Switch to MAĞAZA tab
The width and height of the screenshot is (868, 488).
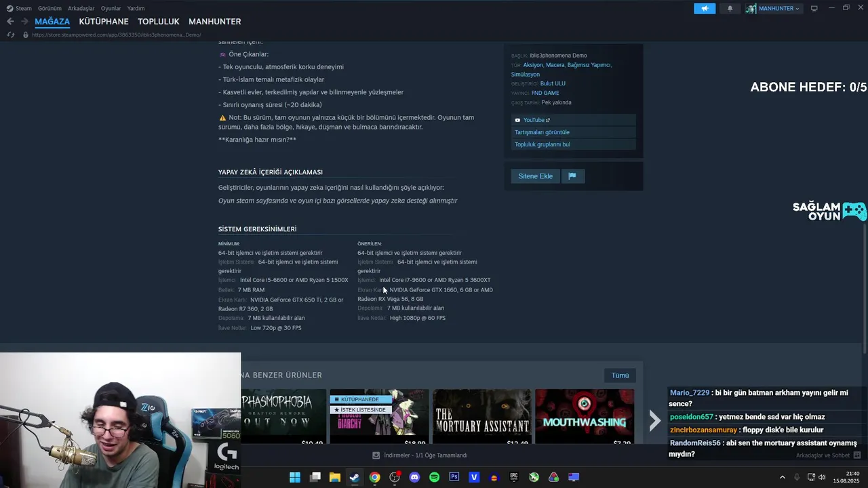click(x=52, y=22)
